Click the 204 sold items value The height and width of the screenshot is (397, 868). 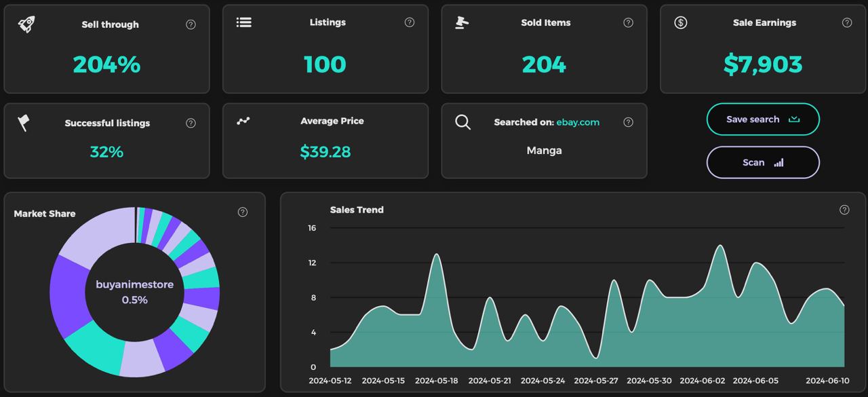(544, 64)
